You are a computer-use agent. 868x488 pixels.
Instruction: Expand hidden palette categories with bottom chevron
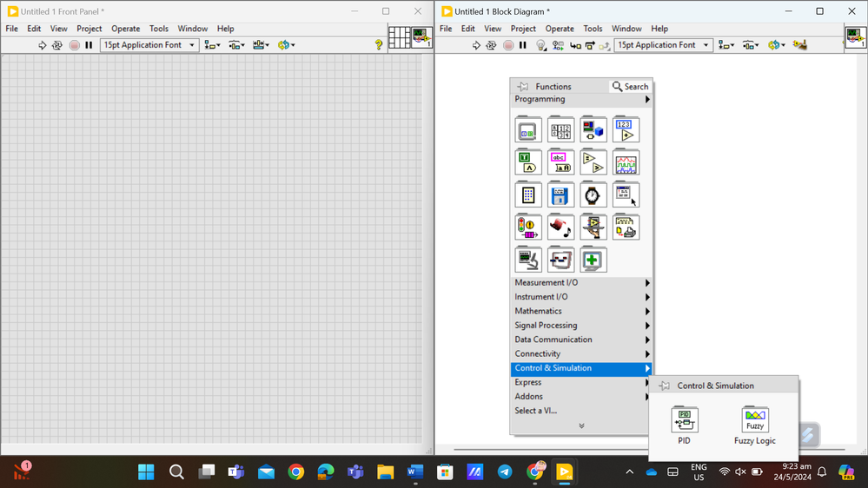point(580,425)
